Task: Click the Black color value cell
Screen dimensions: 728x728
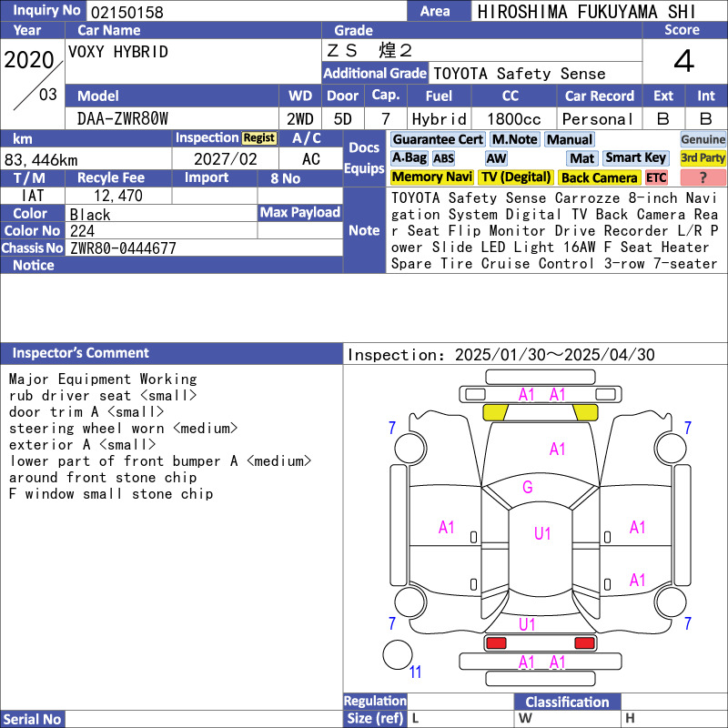Action: [x=162, y=214]
